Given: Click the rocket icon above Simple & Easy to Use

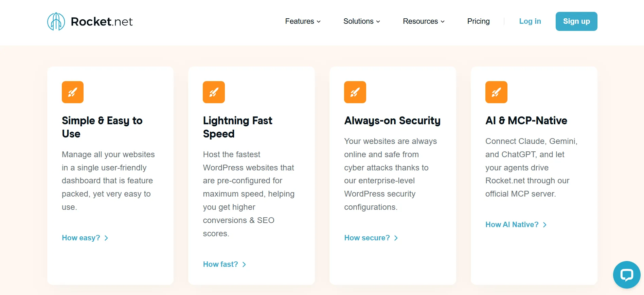Looking at the screenshot, I should pyautogui.click(x=73, y=92).
